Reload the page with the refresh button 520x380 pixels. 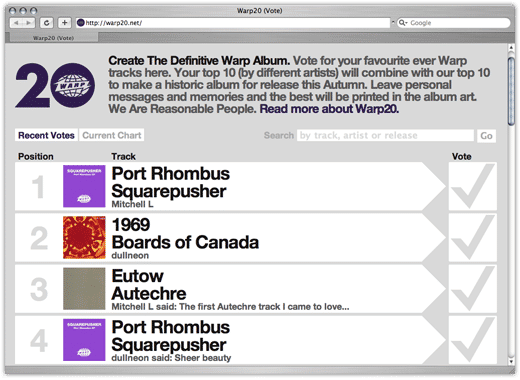click(x=46, y=23)
